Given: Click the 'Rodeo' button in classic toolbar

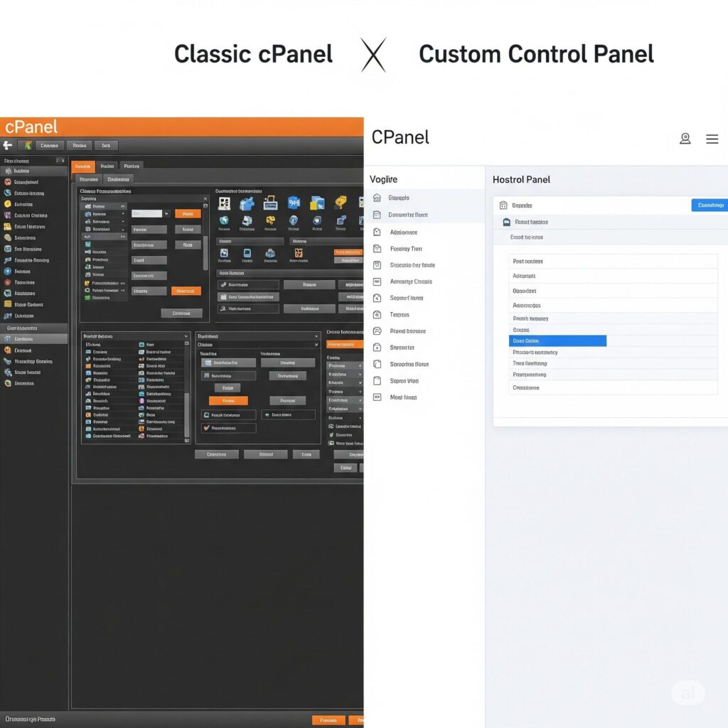Looking at the screenshot, I should coord(80,145).
